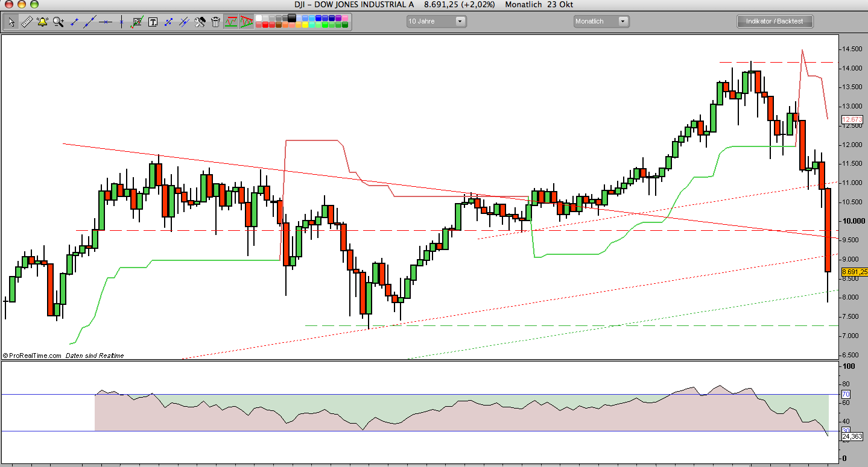Toggle the red triangle pattern button
Screen dimensions: 868x467
246,22
